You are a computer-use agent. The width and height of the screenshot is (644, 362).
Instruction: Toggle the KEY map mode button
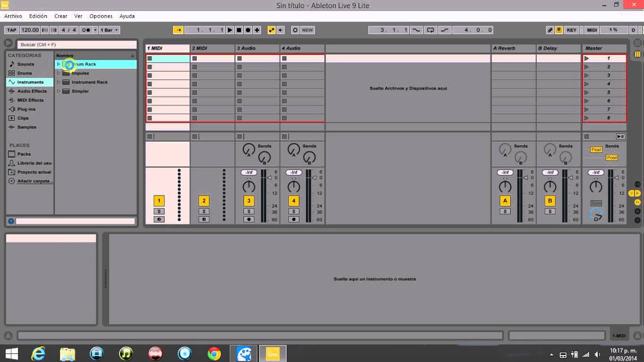pyautogui.click(x=572, y=30)
